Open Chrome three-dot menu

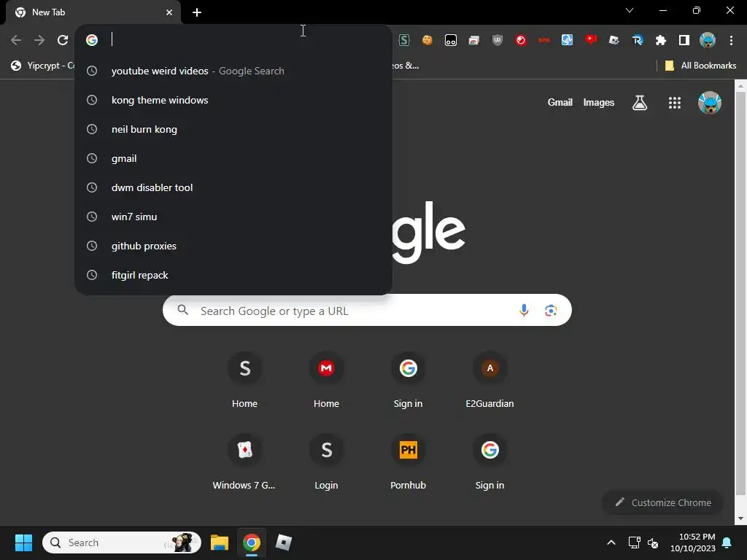731,40
